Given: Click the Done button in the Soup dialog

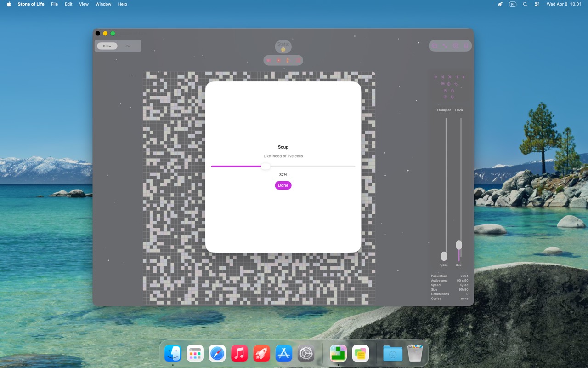Looking at the screenshot, I should click(x=283, y=185).
